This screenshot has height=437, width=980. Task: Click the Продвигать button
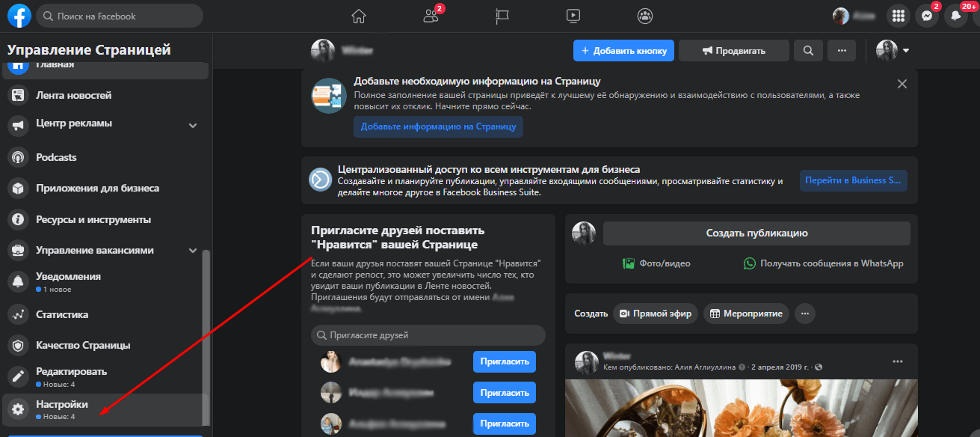click(x=734, y=51)
